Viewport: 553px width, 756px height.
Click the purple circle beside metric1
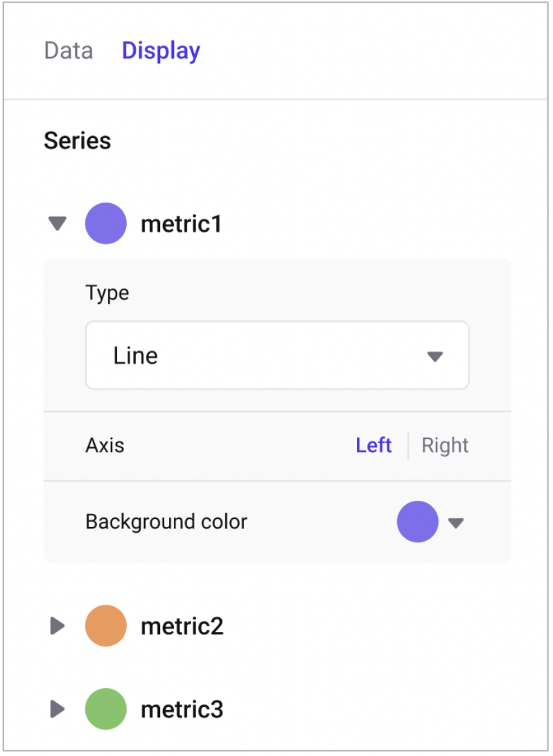pyautogui.click(x=105, y=223)
